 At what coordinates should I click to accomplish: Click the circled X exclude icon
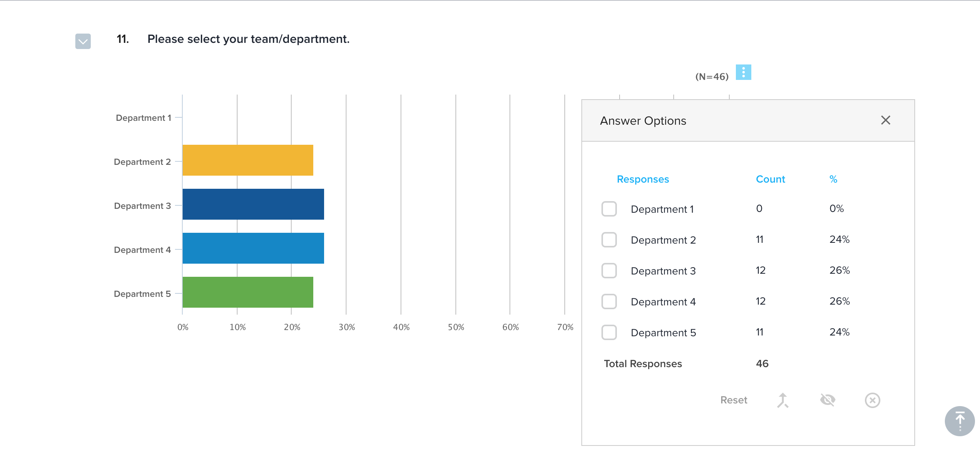[x=872, y=400]
